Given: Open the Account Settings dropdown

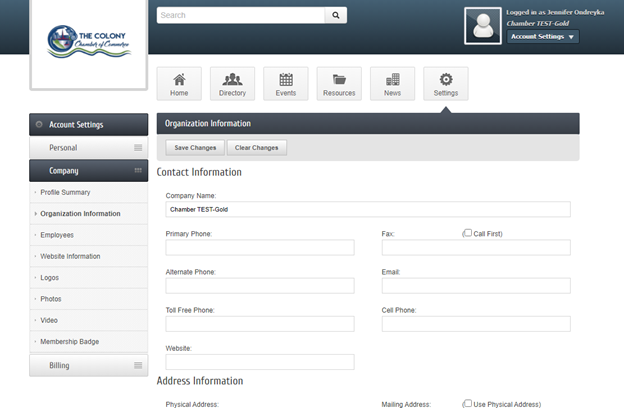Looking at the screenshot, I should click(x=543, y=37).
